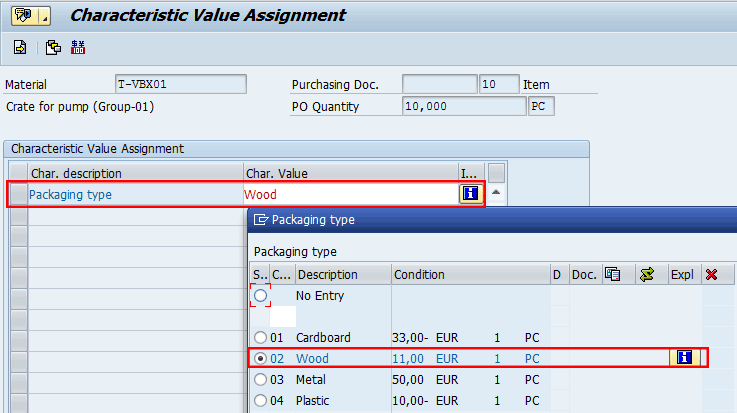
Task: Click the green-yellow arrows column header icon
Action: (x=649, y=274)
